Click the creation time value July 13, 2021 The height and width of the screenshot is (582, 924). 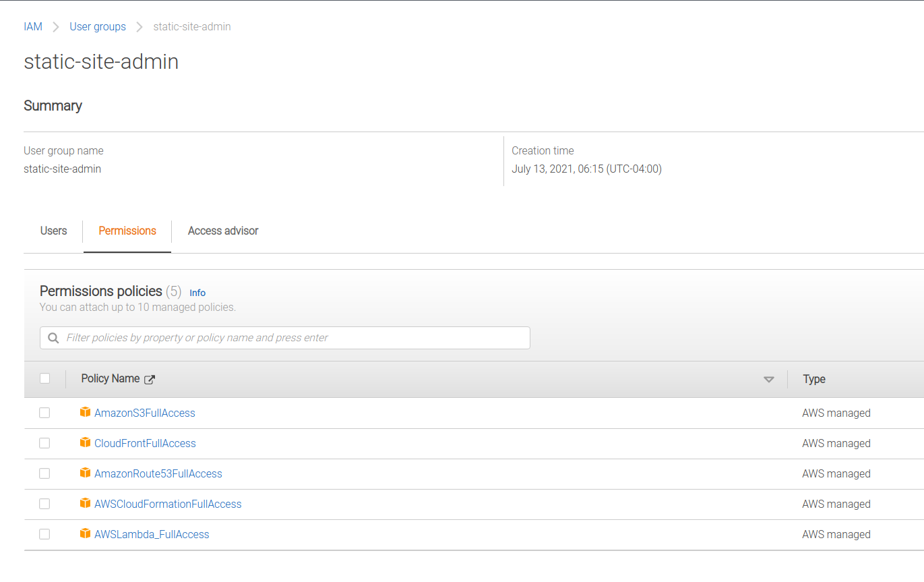pyautogui.click(x=586, y=169)
